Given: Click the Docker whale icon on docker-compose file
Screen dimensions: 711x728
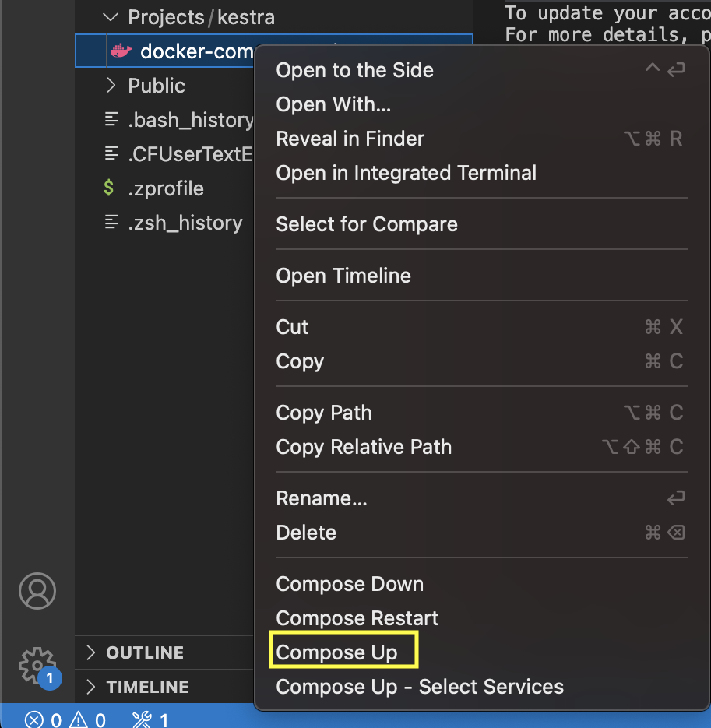Looking at the screenshot, I should [122, 51].
